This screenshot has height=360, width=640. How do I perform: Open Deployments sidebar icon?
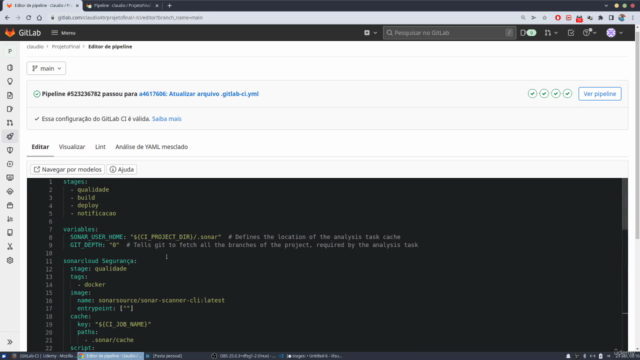click(10, 164)
